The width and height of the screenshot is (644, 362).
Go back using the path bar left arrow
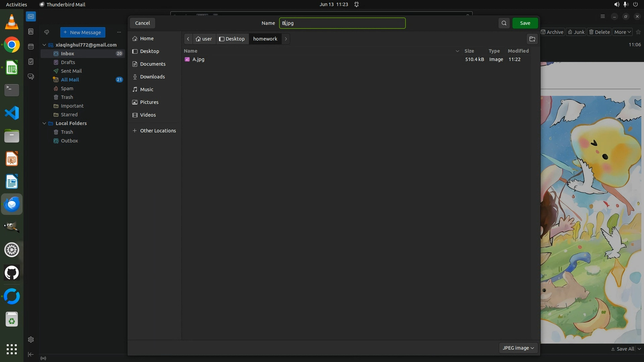pos(188,39)
